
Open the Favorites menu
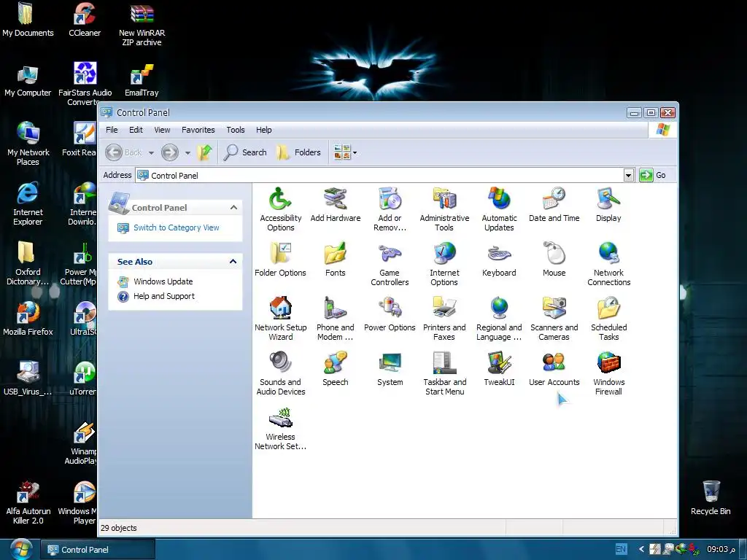198,130
